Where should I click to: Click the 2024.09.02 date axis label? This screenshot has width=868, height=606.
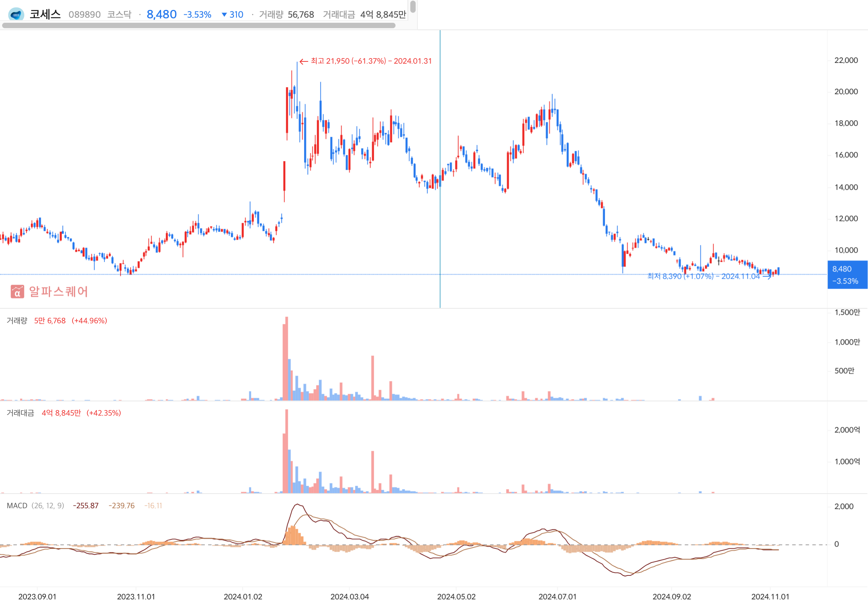672,597
